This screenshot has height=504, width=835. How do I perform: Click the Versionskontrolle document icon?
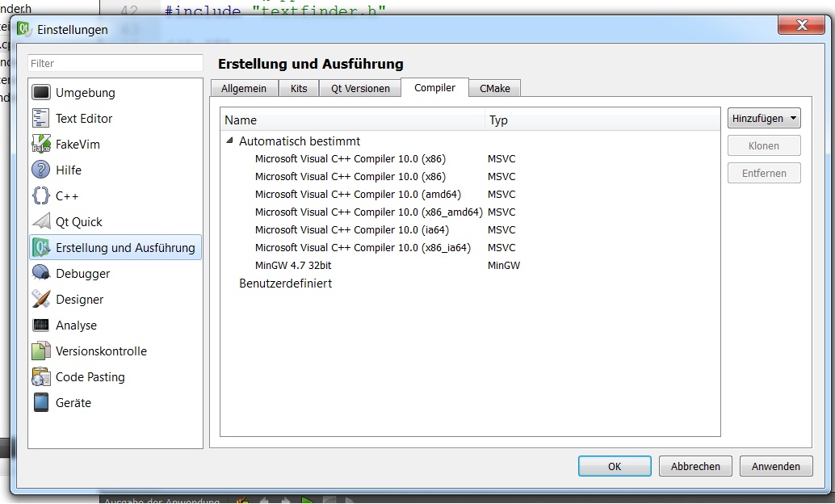tap(41, 351)
